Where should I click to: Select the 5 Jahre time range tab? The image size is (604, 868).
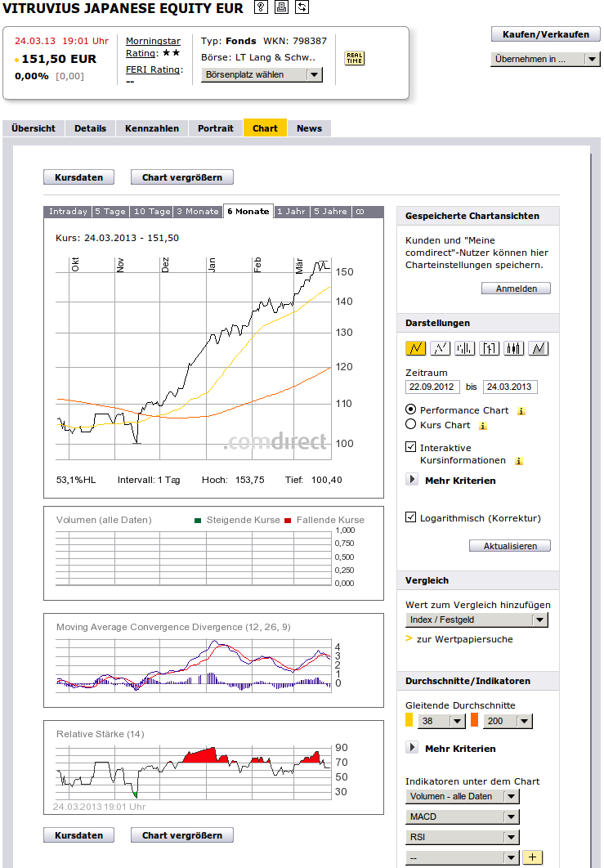click(x=330, y=212)
